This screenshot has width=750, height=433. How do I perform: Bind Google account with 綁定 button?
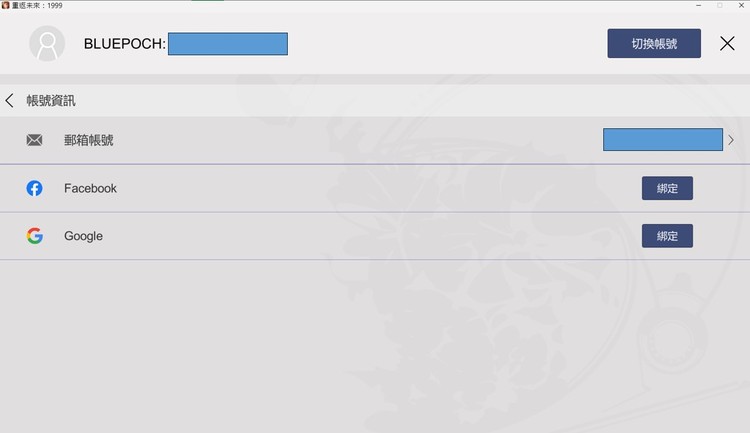(667, 236)
